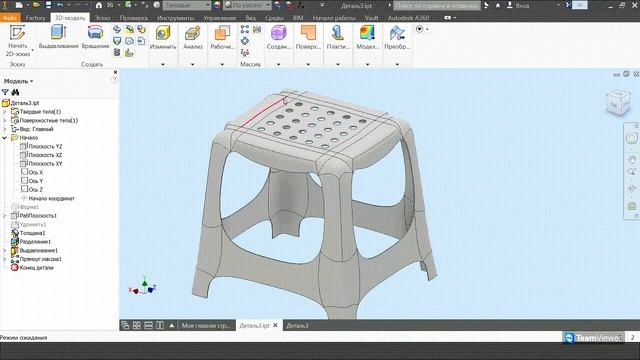The image size is (640, 360).
Task: Open the Преобразование convert panel
Action: 397,38
